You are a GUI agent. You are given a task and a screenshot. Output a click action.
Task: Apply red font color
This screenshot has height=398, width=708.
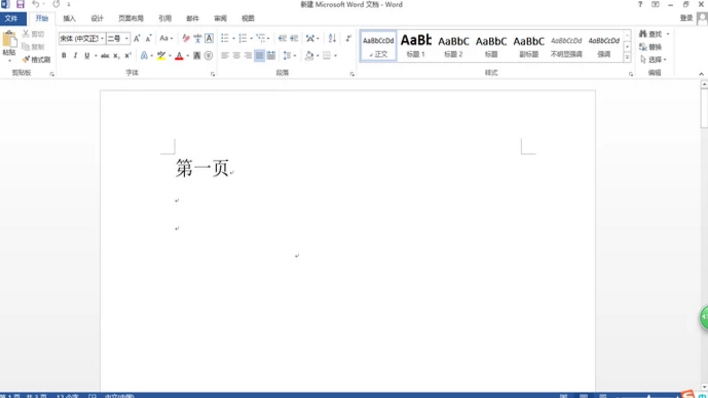click(x=179, y=56)
